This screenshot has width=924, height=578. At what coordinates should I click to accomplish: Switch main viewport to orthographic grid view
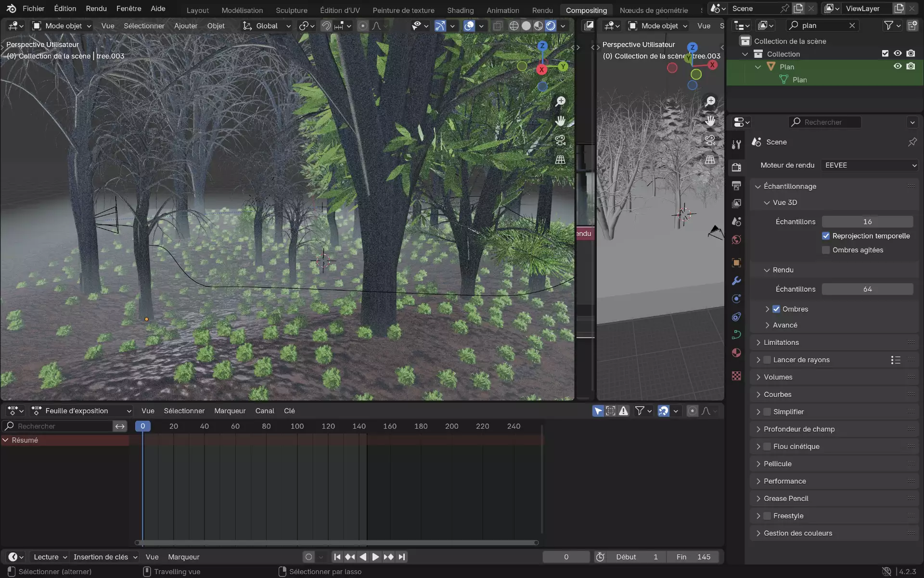pyautogui.click(x=560, y=159)
